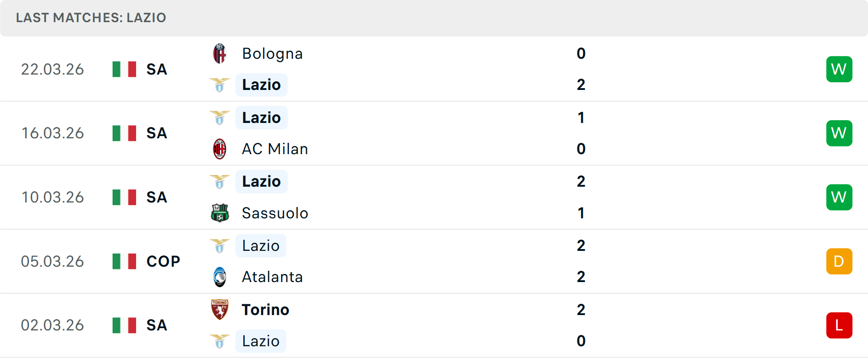Select the LAST MATCHES: LAZIO header
Screen dimensions: 868x358
tap(91, 18)
